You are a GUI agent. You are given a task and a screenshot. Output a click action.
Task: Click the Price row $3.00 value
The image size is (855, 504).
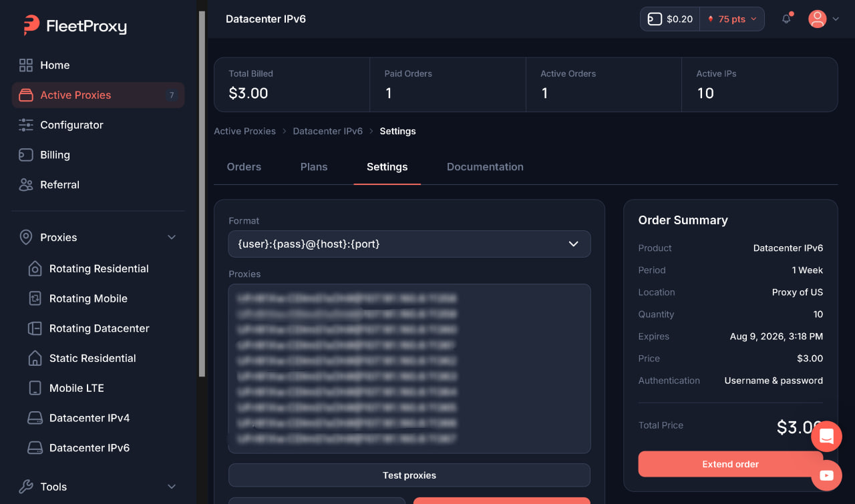click(810, 358)
